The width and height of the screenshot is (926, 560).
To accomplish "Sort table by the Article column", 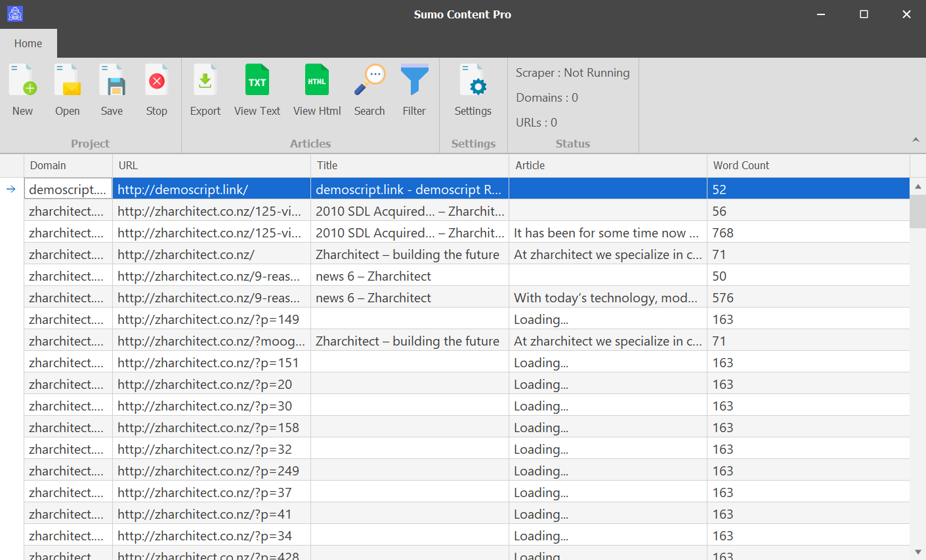I will (608, 165).
